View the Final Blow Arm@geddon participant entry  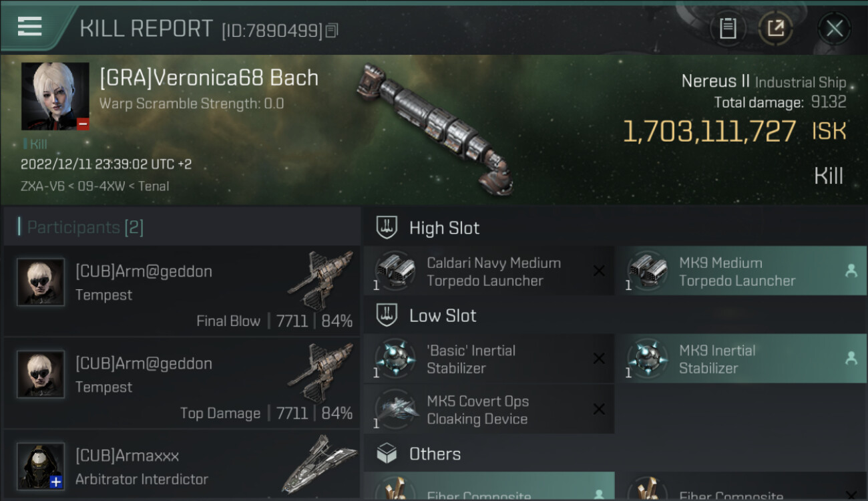(180, 291)
